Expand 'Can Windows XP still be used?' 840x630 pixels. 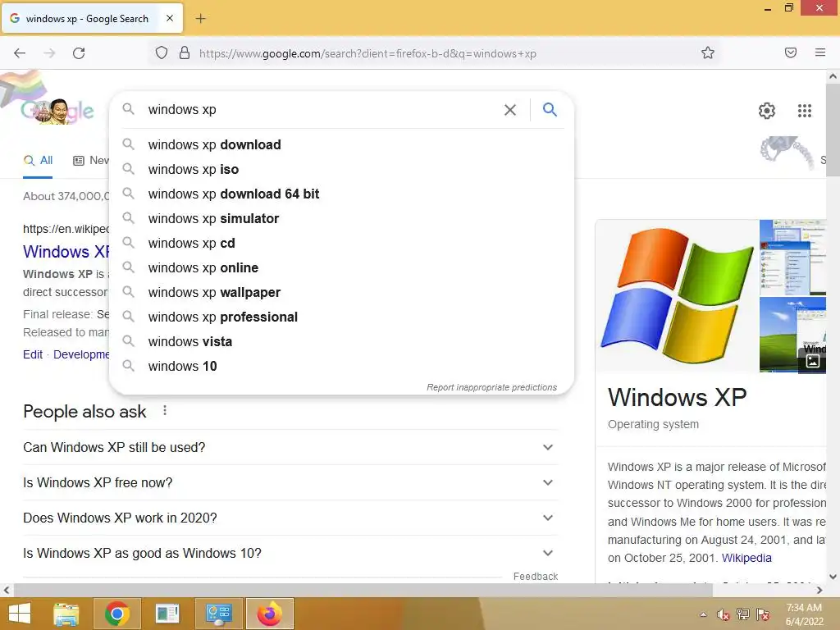click(290, 447)
